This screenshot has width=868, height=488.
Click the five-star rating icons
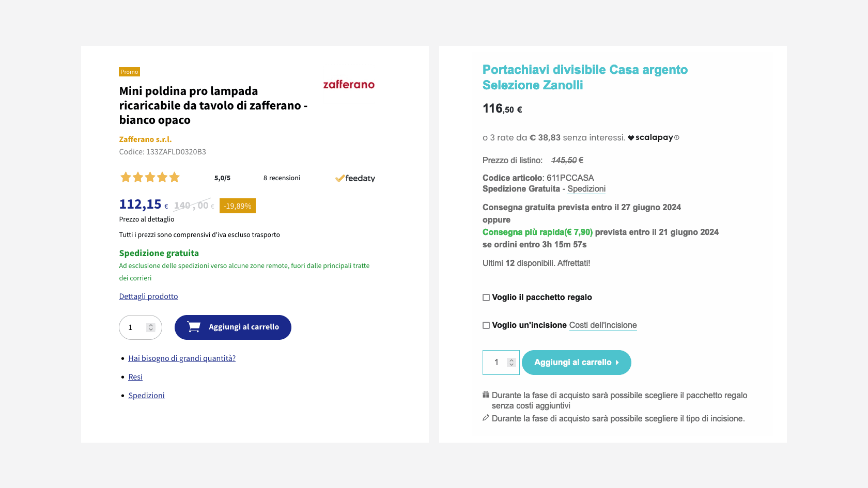(150, 178)
